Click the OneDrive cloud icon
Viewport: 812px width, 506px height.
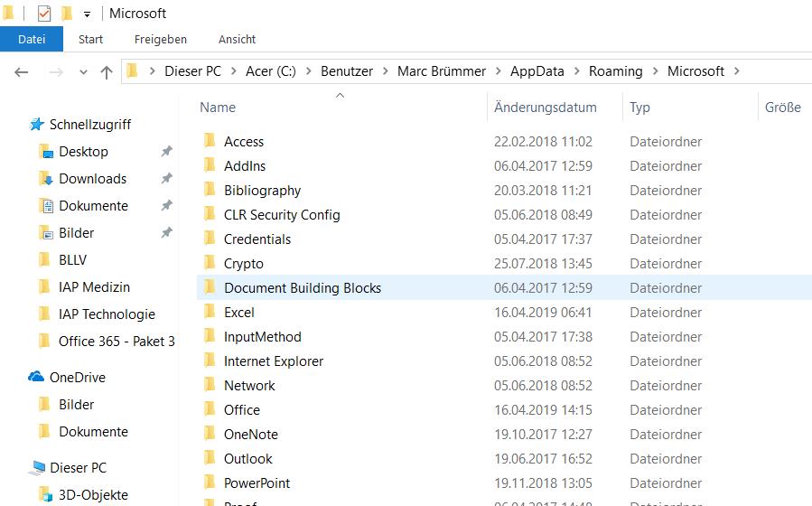[36, 377]
